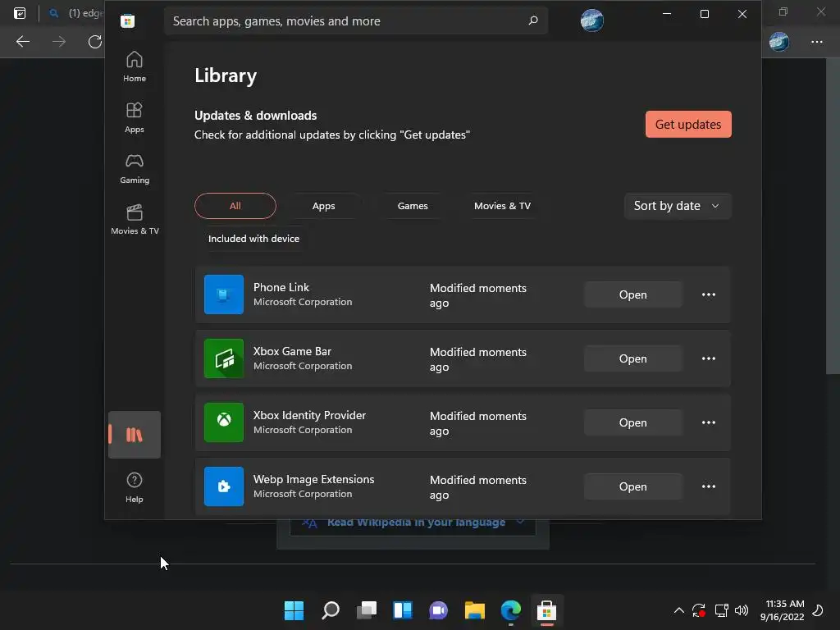
Task: Select the Library icon in the sidebar
Action: coord(134,435)
